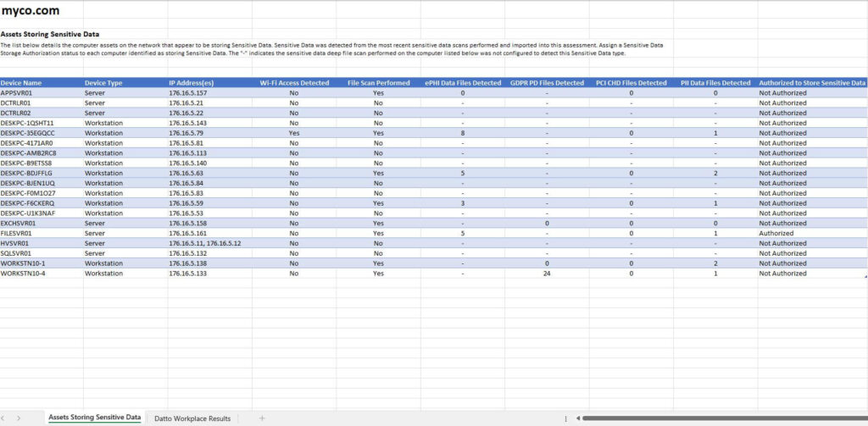This screenshot has width=868, height=426.
Task: Select the Assets Storing Sensitive Data tab
Action: [94, 418]
